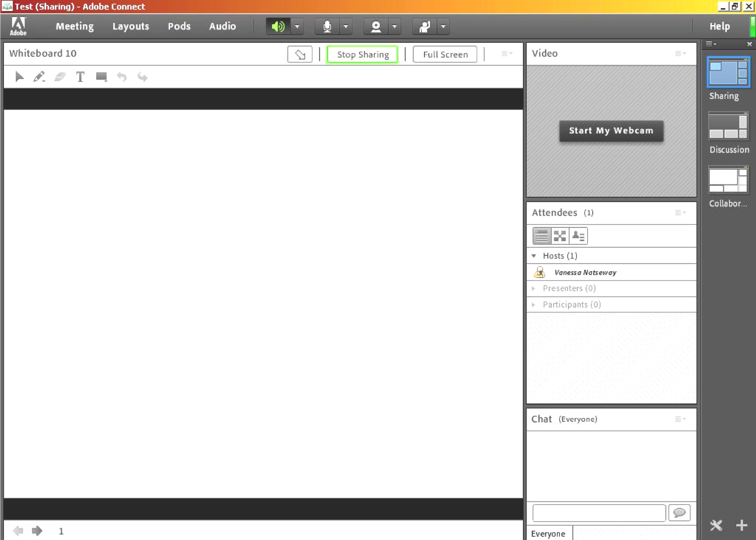Go to previous whiteboard page arrow
This screenshot has width=756, height=540.
pyautogui.click(x=18, y=531)
